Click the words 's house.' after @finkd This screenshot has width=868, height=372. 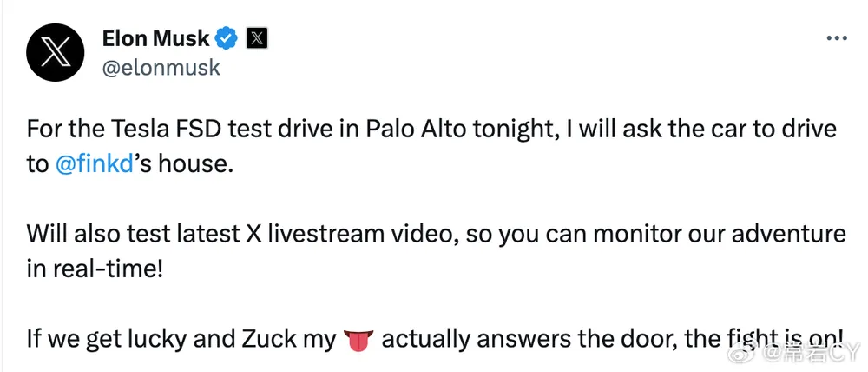coord(181,165)
